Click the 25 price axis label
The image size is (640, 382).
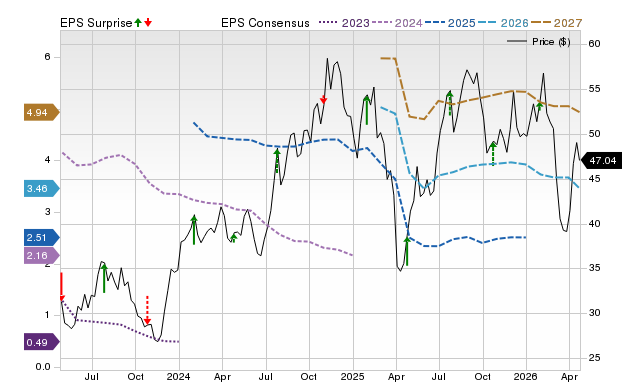(594, 358)
